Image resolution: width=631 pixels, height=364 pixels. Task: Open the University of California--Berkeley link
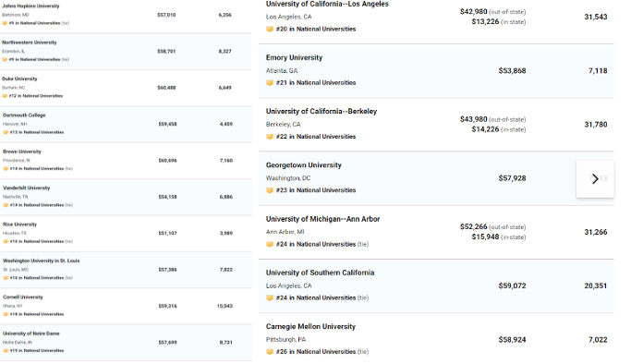tap(322, 112)
